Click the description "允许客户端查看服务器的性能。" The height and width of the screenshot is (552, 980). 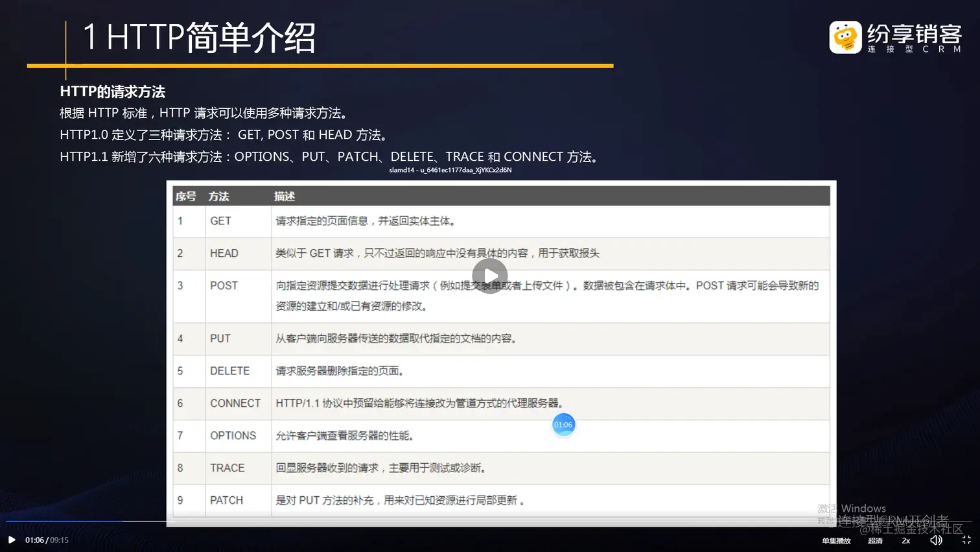[x=346, y=436]
